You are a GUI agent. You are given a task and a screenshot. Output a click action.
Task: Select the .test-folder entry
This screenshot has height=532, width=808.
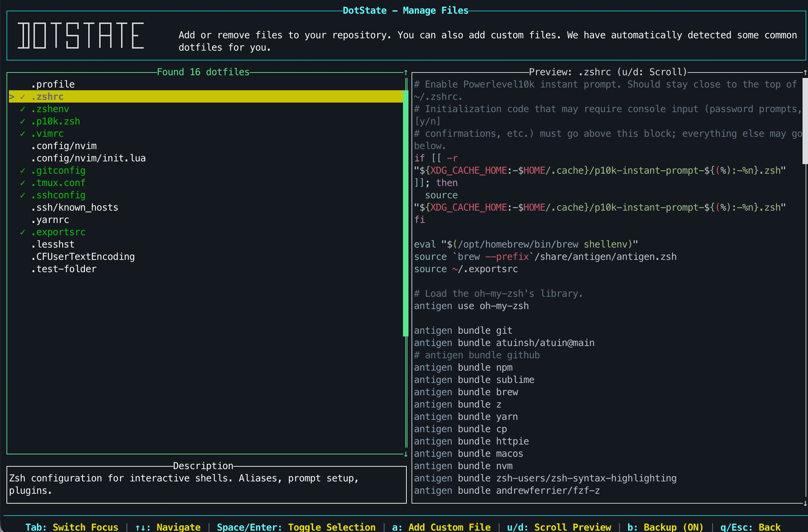(64, 269)
